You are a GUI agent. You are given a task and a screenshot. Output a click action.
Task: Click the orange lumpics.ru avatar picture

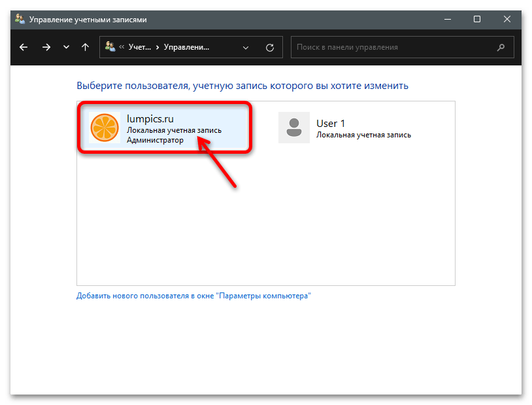[105, 128]
